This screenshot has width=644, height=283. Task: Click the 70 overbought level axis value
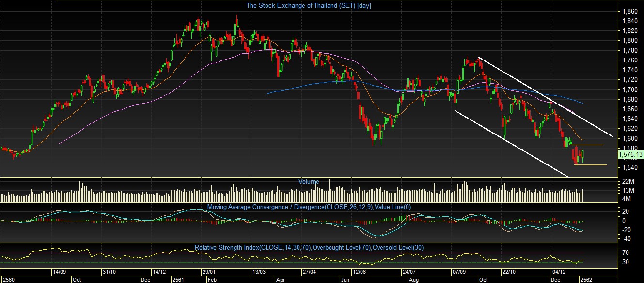(x=625, y=253)
